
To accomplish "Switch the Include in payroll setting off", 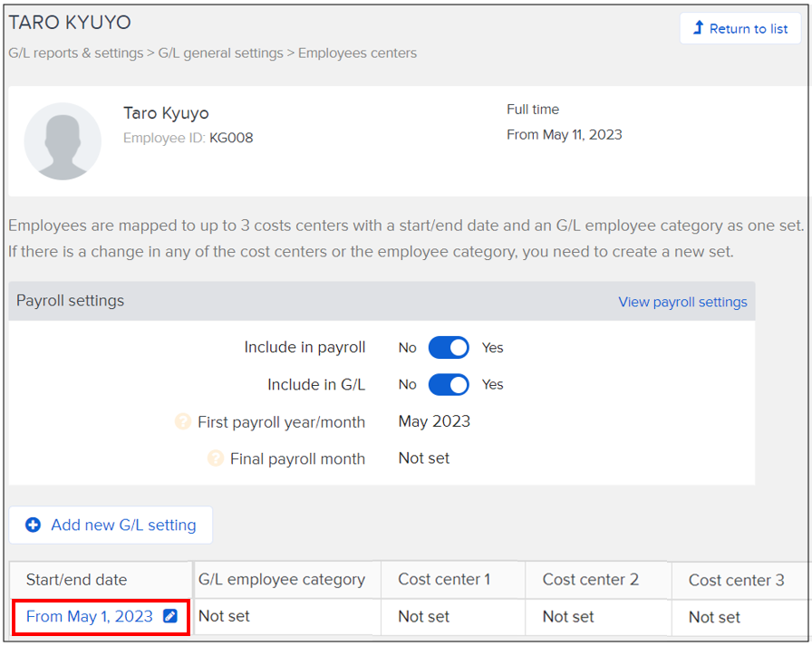I will pos(448,347).
